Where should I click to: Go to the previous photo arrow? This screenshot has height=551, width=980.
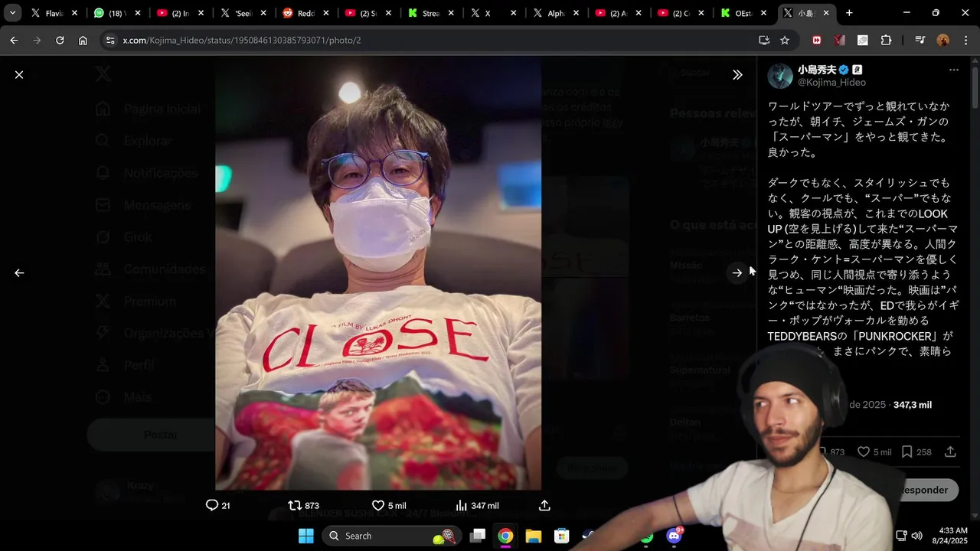19,272
